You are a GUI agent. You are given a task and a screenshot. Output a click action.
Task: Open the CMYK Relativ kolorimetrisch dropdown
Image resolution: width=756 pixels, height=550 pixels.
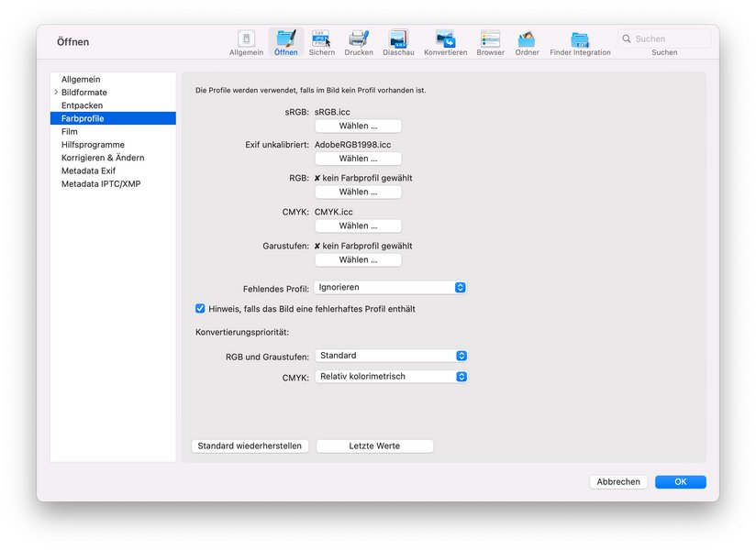click(x=391, y=377)
